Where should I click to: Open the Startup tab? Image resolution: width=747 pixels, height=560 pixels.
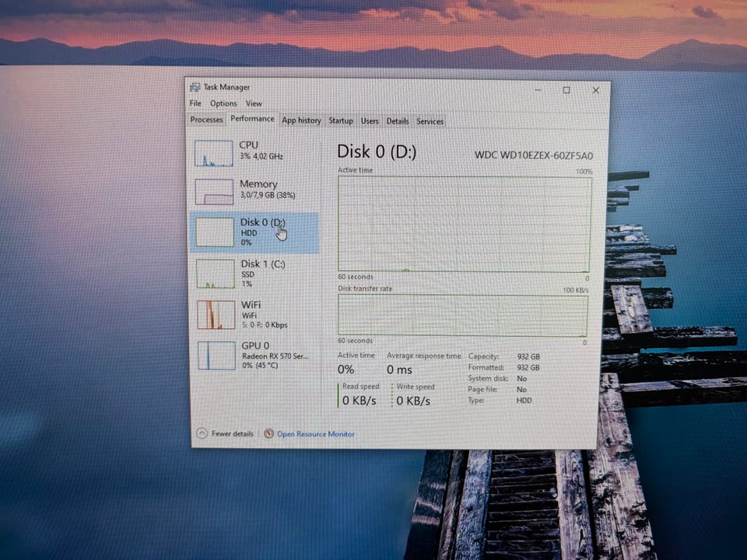pyautogui.click(x=341, y=121)
